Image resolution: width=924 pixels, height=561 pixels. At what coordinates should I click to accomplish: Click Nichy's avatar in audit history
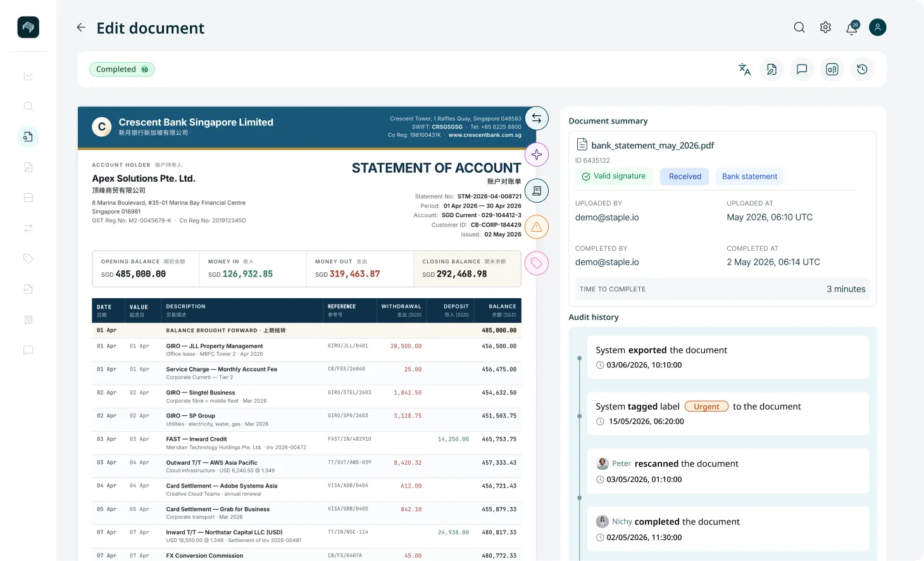tap(602, 522)
